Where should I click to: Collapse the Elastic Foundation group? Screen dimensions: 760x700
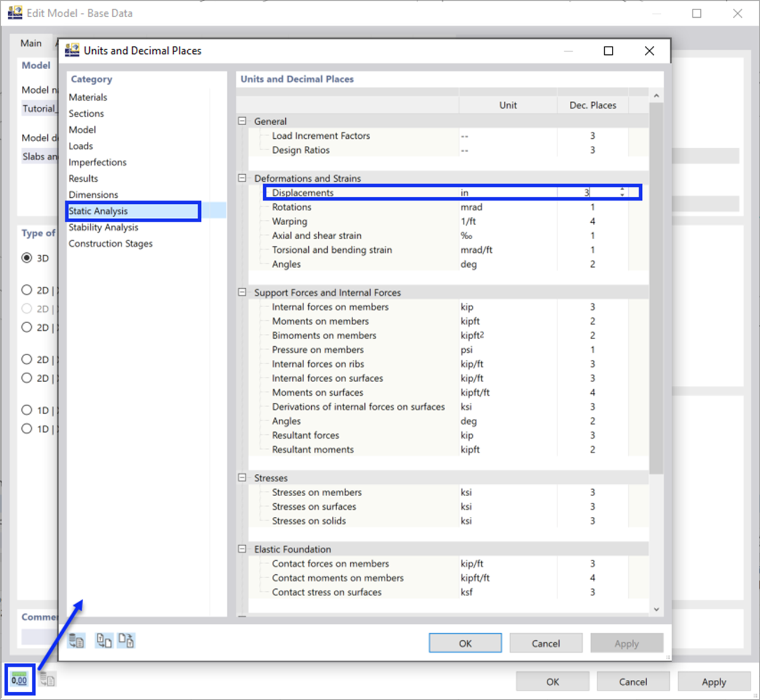[x=242, y=549]
